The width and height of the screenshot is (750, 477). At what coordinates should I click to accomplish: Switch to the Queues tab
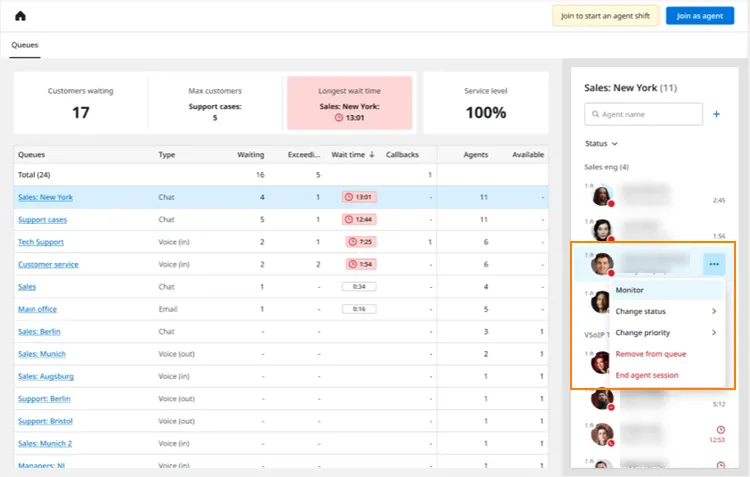point(24,45)
